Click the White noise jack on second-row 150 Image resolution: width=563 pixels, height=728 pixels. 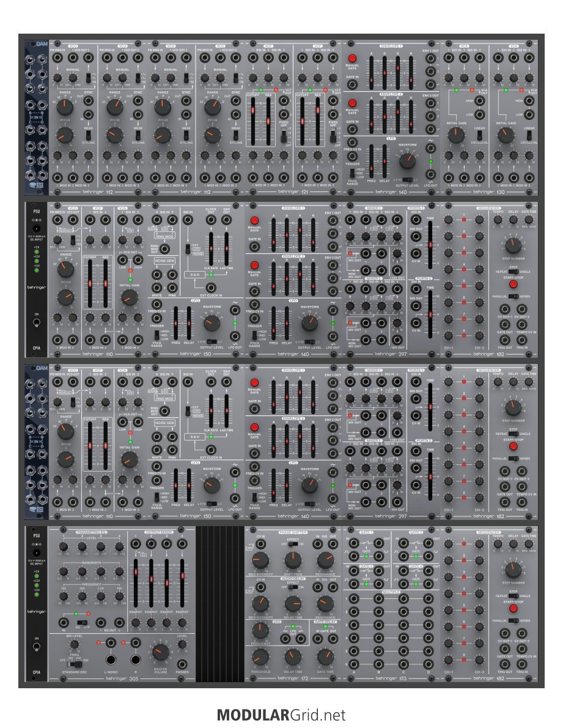[157, 288]
